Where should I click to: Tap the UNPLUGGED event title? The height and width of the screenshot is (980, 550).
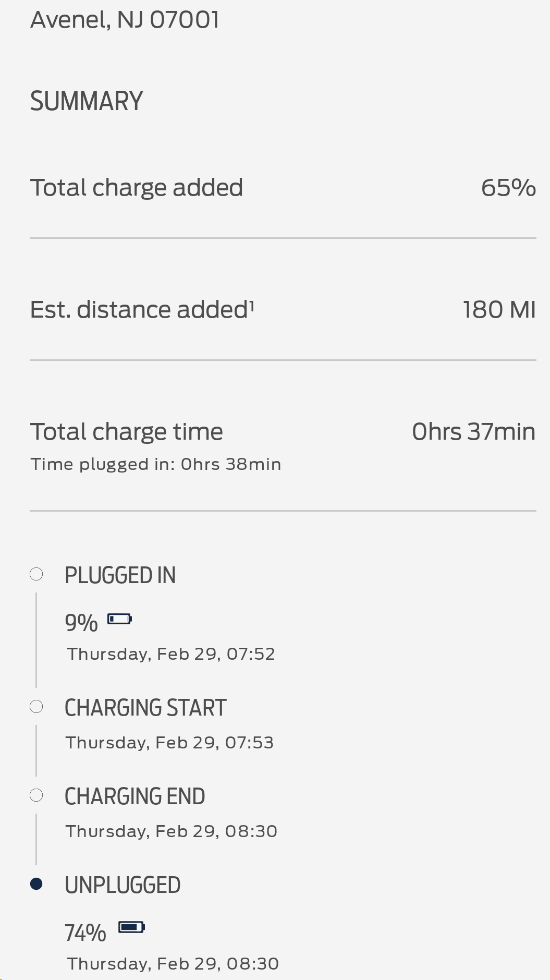[123, 885]
